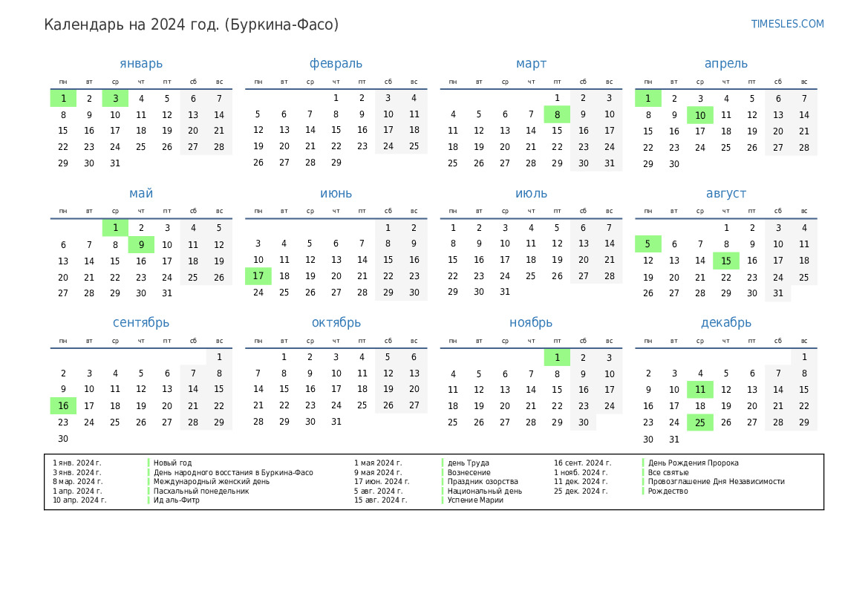Click the November 1 holiday cell

tap(557, 357)
